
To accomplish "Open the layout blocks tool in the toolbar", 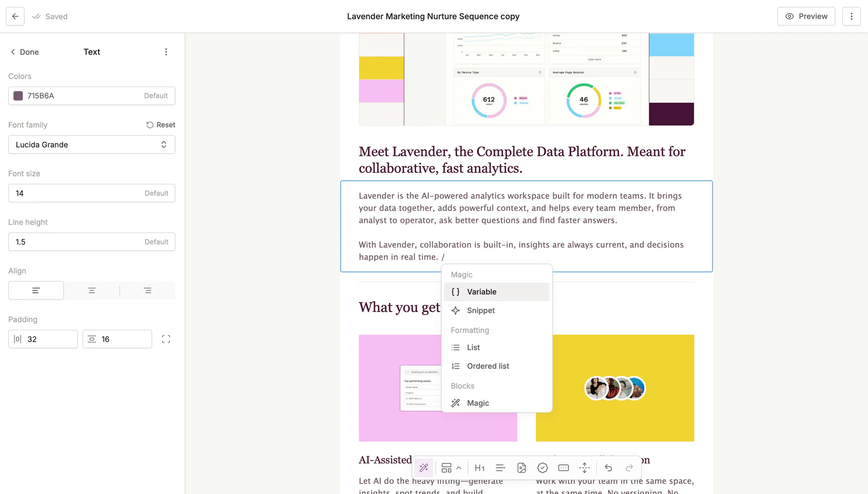I will 446,467.
